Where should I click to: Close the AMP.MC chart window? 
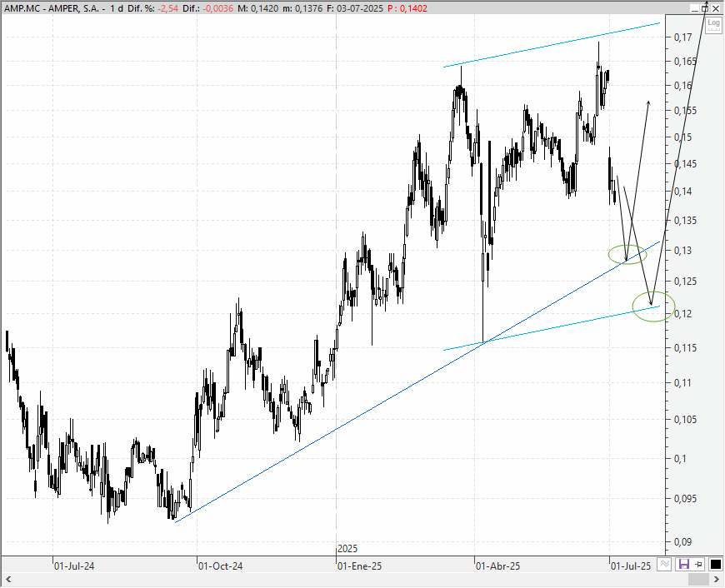[716, 7]
